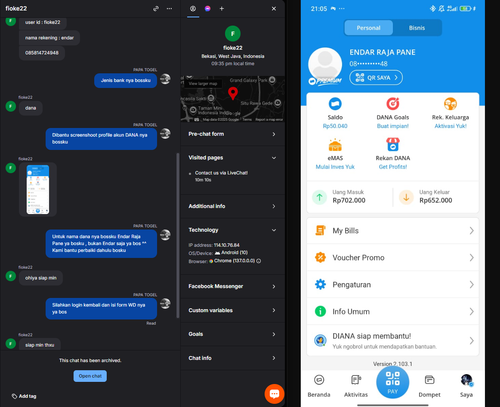The width and height of the screenshot is (500, 407).
Task: Click the Get Profits! link
Action: coord(393,167)
